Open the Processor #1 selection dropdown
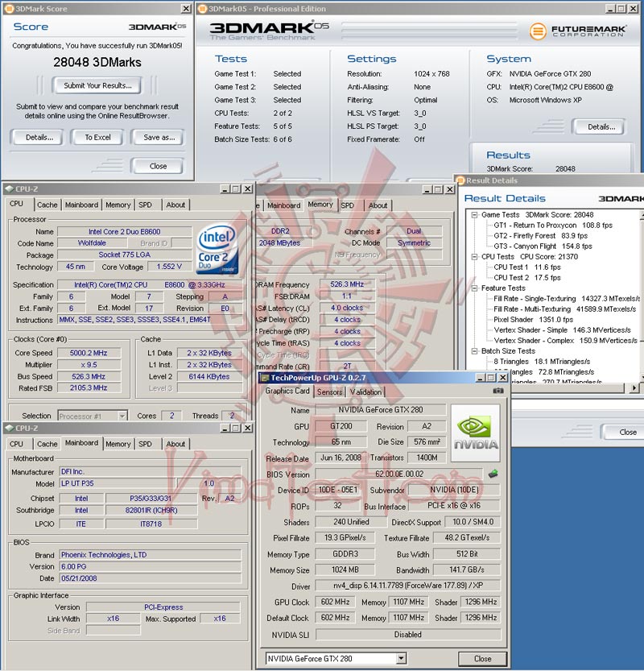Screen dimensions: 644x671 [x=122, y=416]
